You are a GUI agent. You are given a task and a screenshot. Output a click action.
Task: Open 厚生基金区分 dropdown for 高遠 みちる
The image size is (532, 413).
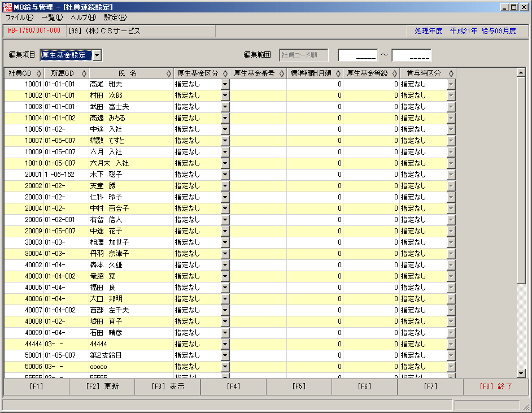point(225,118)
